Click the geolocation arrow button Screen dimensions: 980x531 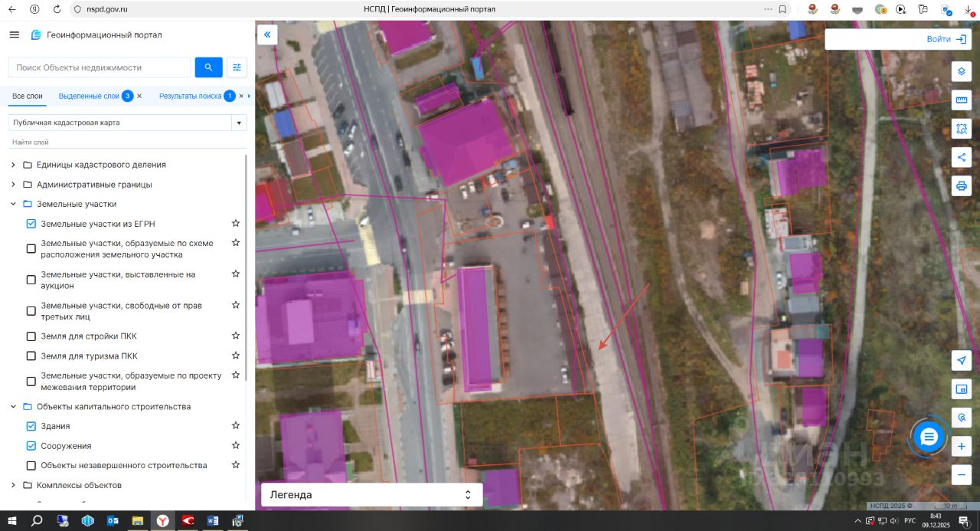click(962, 360)
